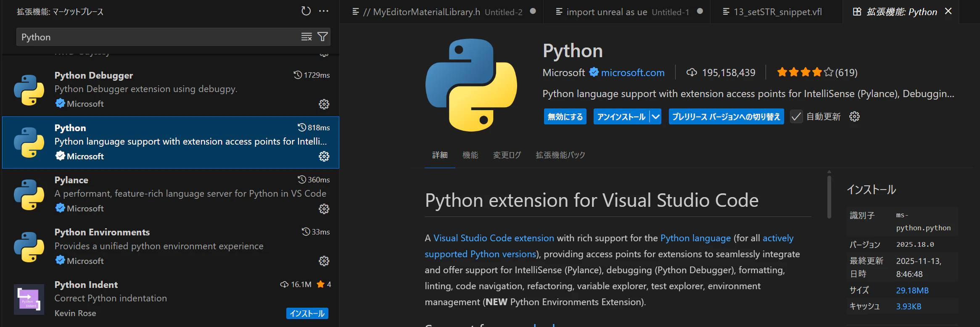Image resolution: width=980 pixels, height=327 pixels.
Task: Expand the アンインストール dropdown arrow
Action: 656,116
